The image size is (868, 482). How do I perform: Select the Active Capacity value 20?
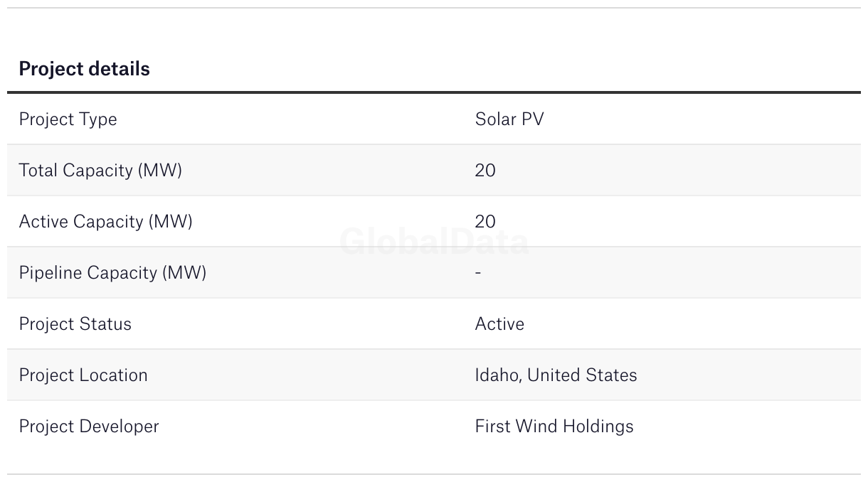coord(485,222)
